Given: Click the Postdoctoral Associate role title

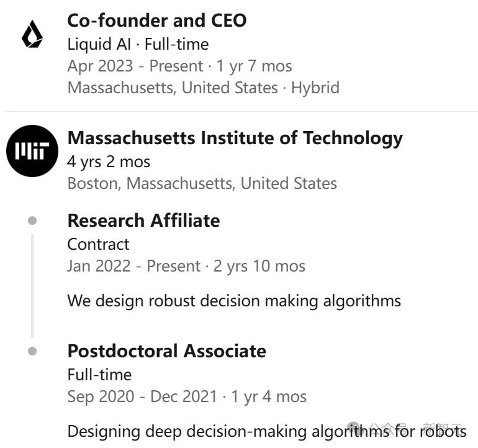Looking at the screenshot, I should (x=167, y=351).
